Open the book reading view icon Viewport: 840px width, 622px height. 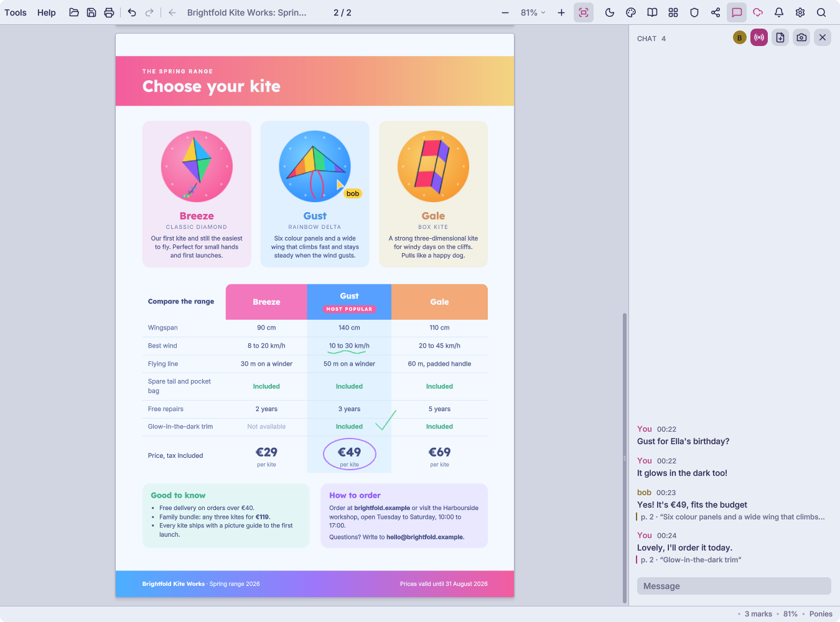(652, 12)
